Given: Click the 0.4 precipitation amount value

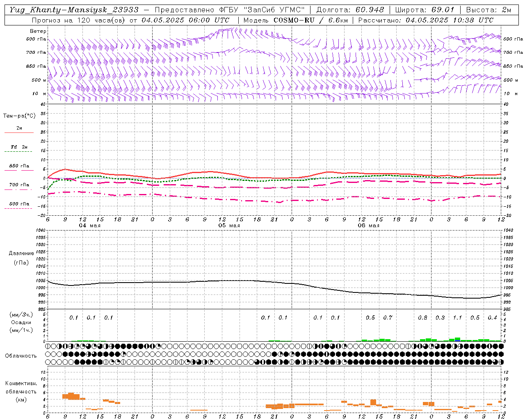Looking at the screenshot, I should [x=492, y=317].
